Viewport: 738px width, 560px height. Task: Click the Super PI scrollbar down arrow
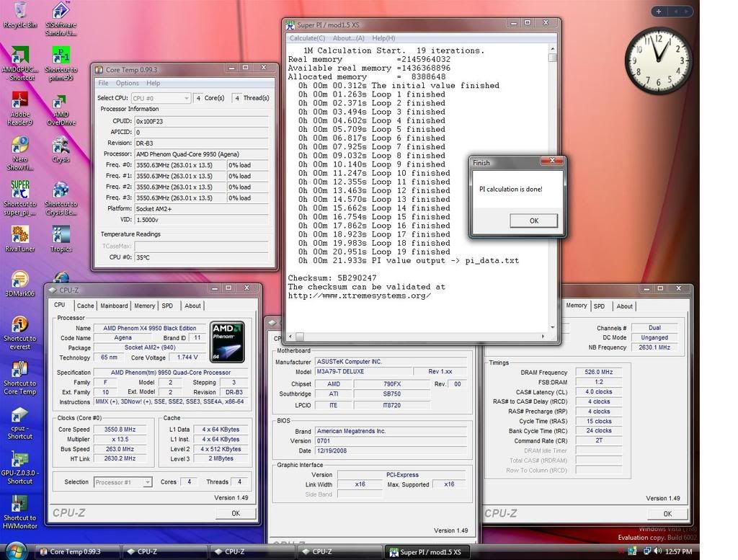tap(553, 327)
